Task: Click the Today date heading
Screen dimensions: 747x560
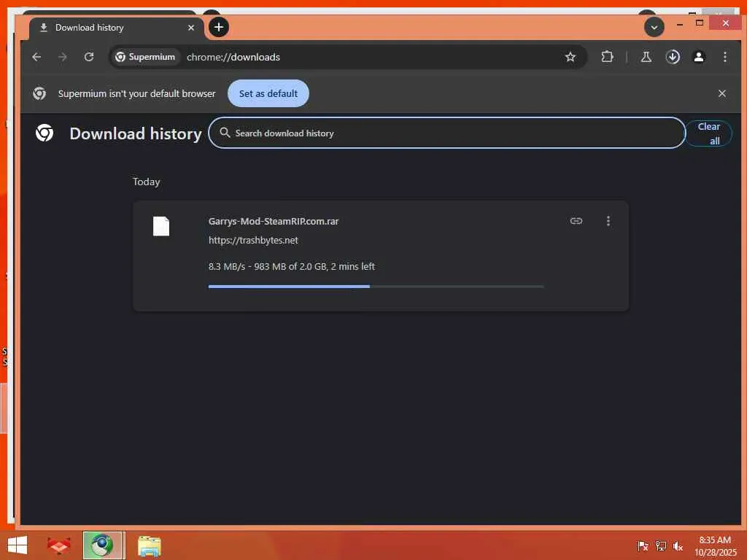Action: click(x=146, y=182)
